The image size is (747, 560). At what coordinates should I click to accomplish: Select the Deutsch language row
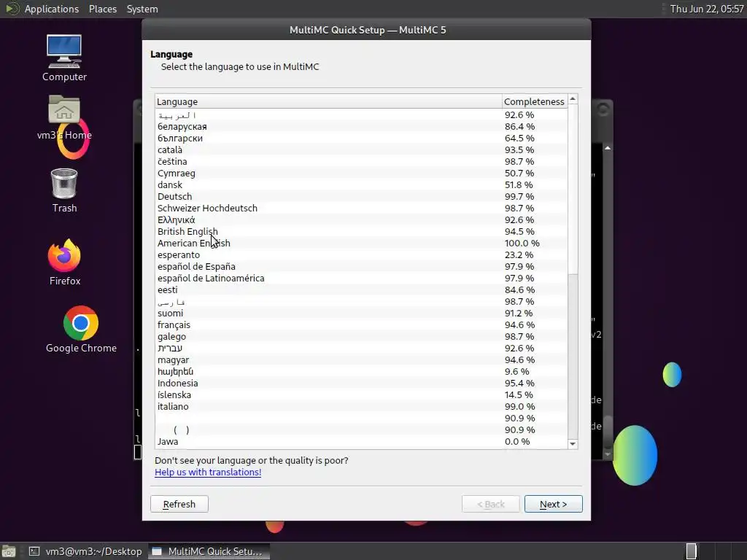(361, 197)
